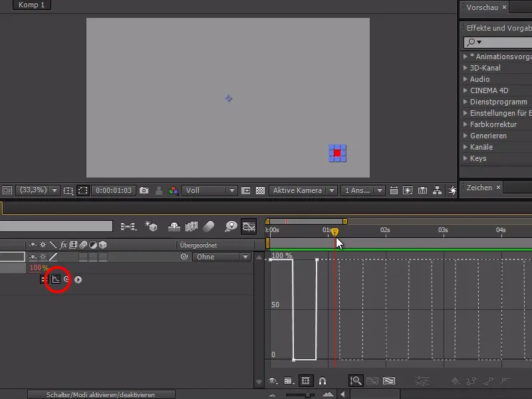The width and height of the screenshot is (532, 399).
Task: Open the Ohne parent dropdown
Action: (221, 257)
